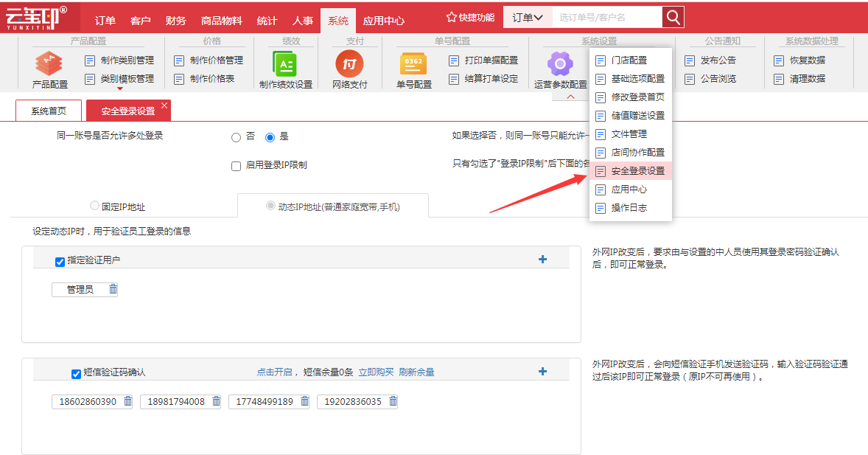
Task: Delete phone number 18981794008
Action: [x=217, y=401]
